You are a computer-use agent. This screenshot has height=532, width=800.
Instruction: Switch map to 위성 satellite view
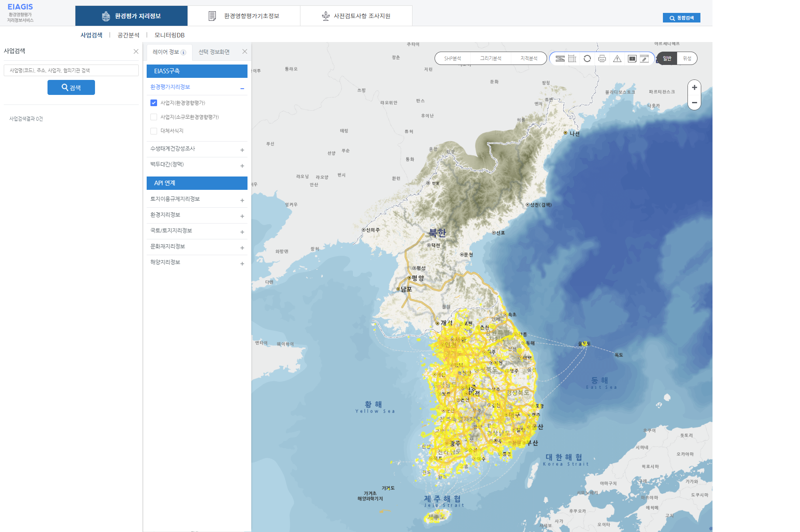[687, 59]
